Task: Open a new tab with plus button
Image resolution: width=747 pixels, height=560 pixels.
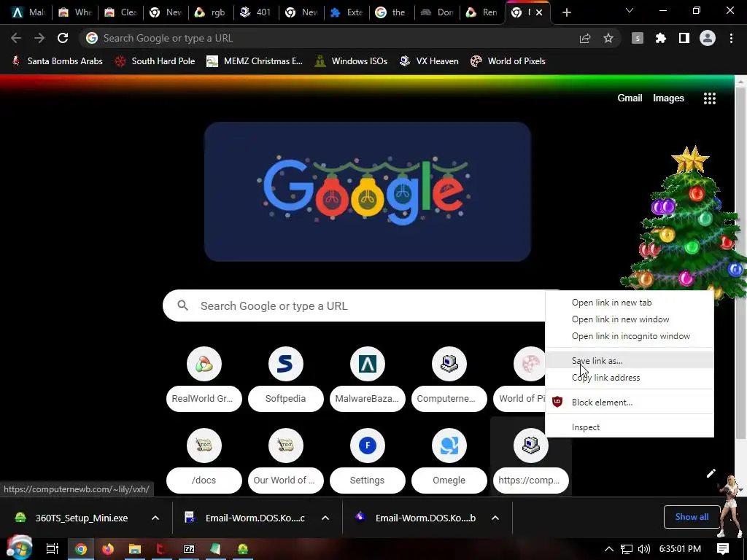Action: (566, 12)
